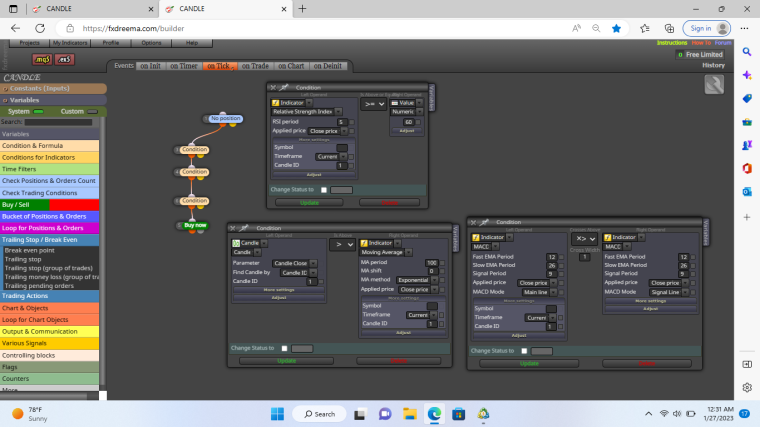Check Change Status to in MACD panel
The image size is (760, 427).
tap(524, 351)
